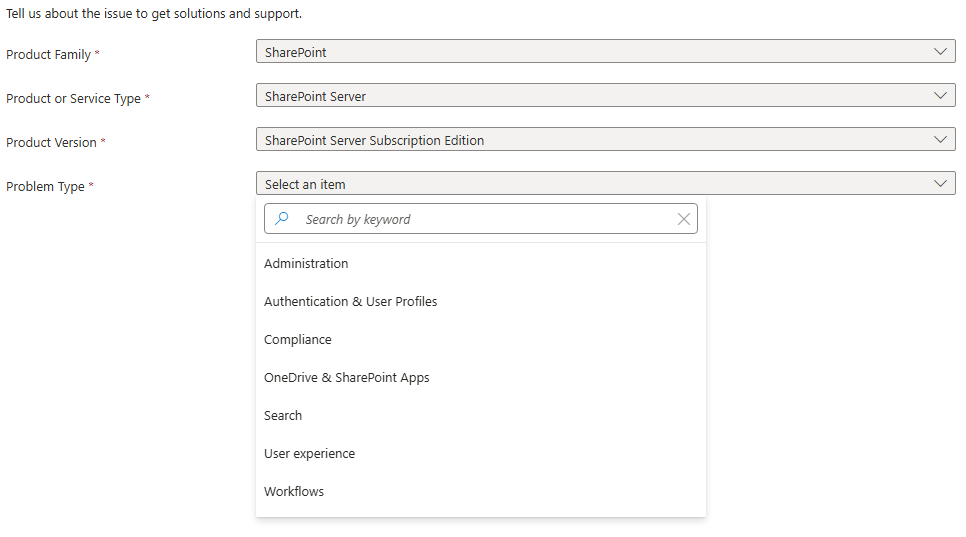The width and height of the screenshot is (966, 537).
Task: Click the Subscription Edition chevron arrow
Action: [x=940, y=140]
